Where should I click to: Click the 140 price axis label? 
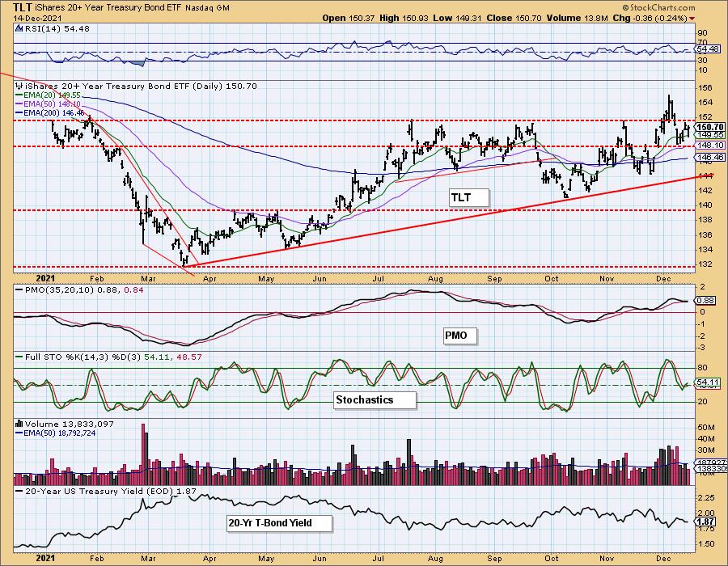point(705,205)
